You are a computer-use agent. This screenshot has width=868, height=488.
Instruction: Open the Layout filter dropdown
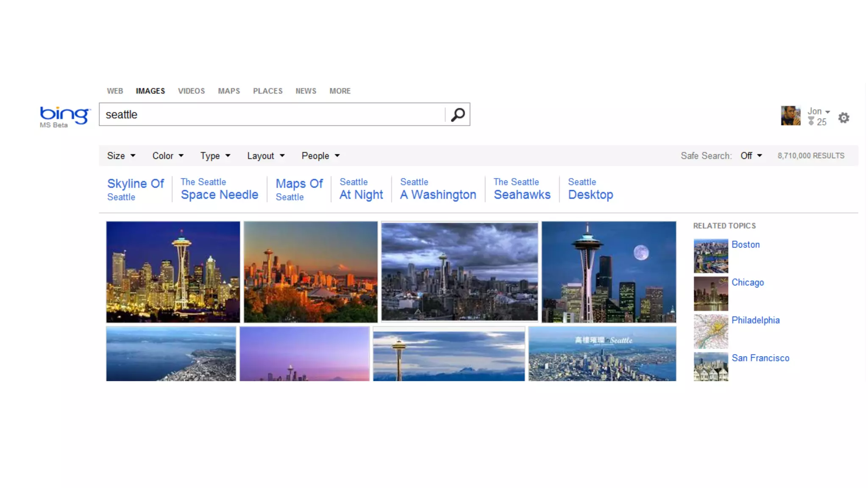(x=266, y=156)
